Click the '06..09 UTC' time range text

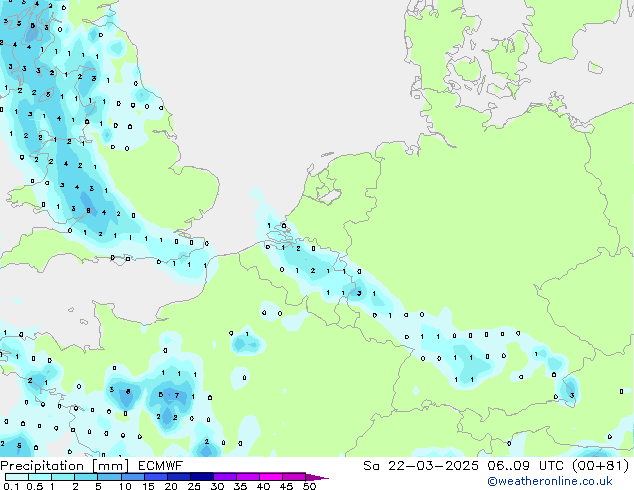pos(525,466)
